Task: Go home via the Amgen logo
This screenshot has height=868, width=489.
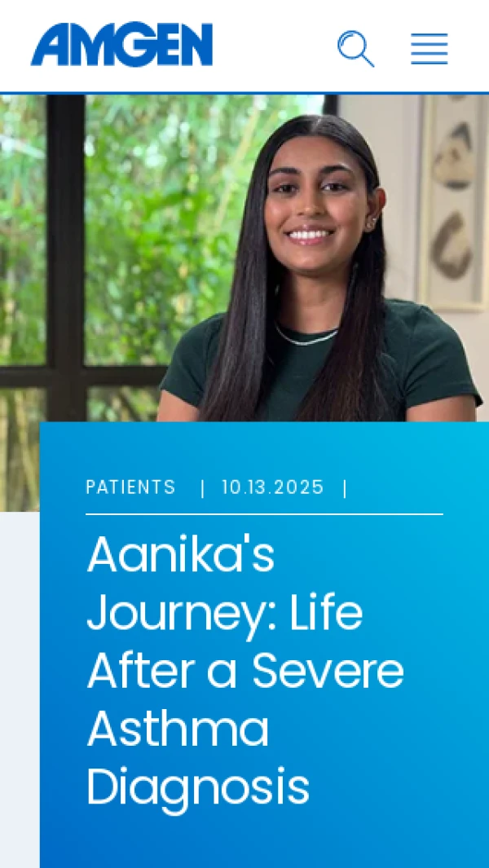Action: pos(121,44)
